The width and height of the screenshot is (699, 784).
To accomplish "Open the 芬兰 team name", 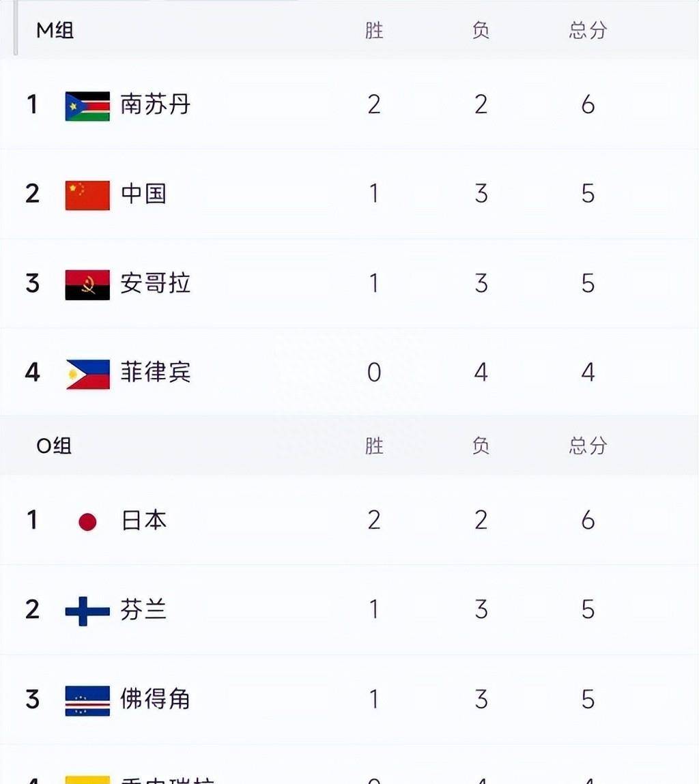I will (x=143, y=609).
